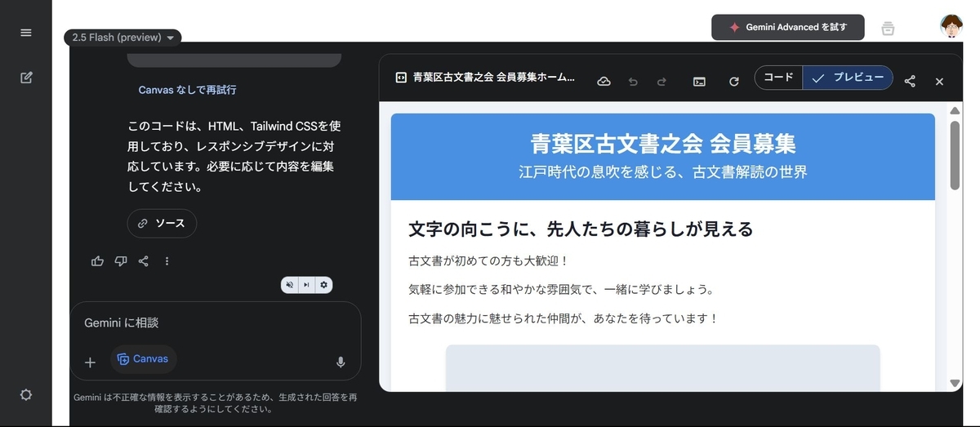Click the preview vertical scrollbar thumb
This screenshot has height=427, width=980.
(x=955, y=155)
